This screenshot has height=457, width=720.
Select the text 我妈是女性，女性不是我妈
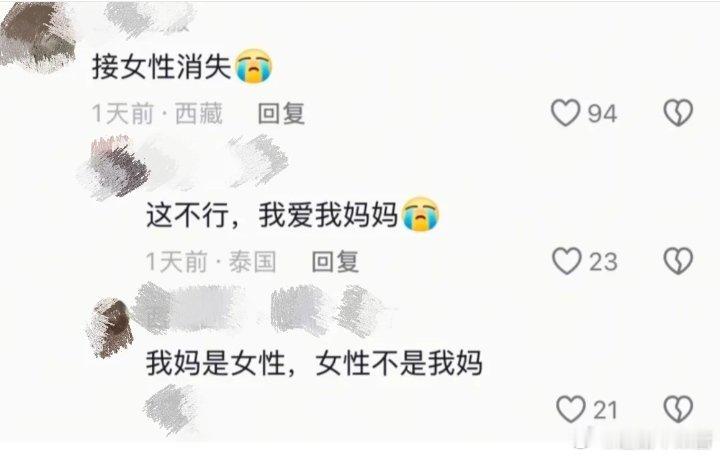click(x=314, y=363)
